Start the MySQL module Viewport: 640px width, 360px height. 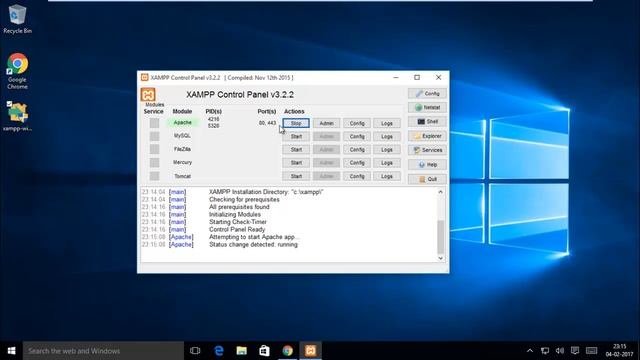296,136
